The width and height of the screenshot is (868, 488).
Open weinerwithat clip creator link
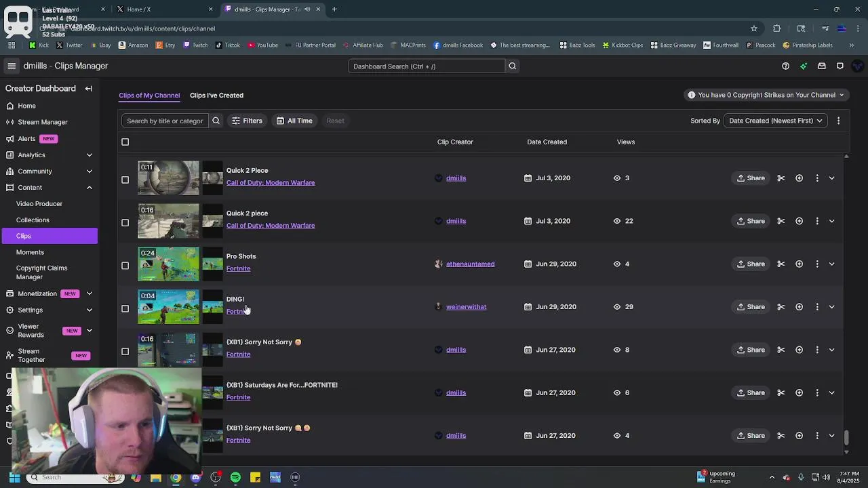pos(466,306)
